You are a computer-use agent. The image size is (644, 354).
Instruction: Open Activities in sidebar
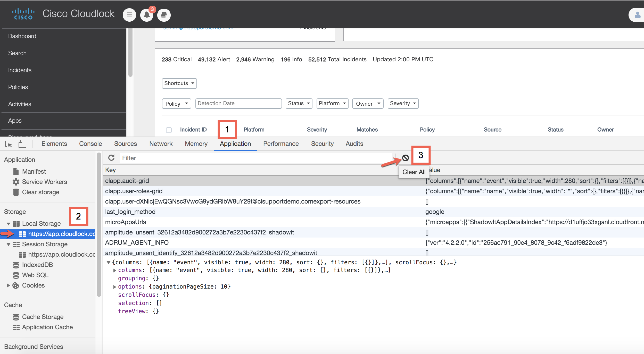pos(63,104)
